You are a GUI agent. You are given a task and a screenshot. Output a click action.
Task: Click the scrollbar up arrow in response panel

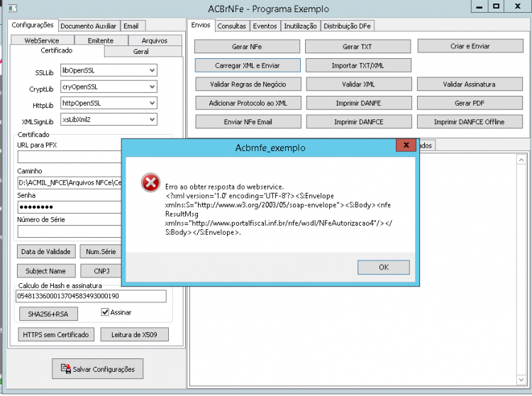[x=521, y=160]
